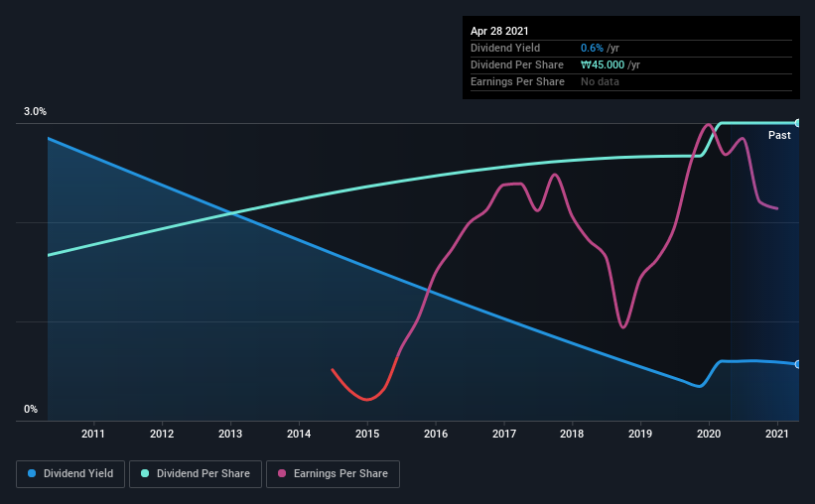Toggle the Dividend Yield legend button
The width and height of the screenshot is (815, 504).
pos(70,474)
